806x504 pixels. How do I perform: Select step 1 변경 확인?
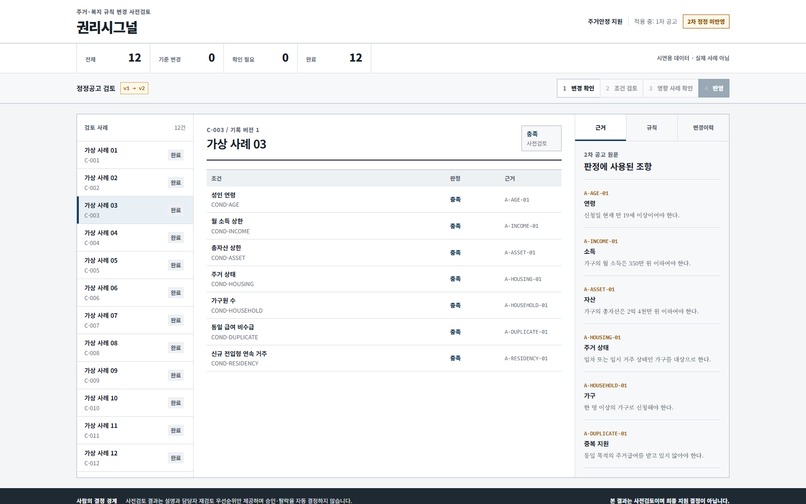578,88
